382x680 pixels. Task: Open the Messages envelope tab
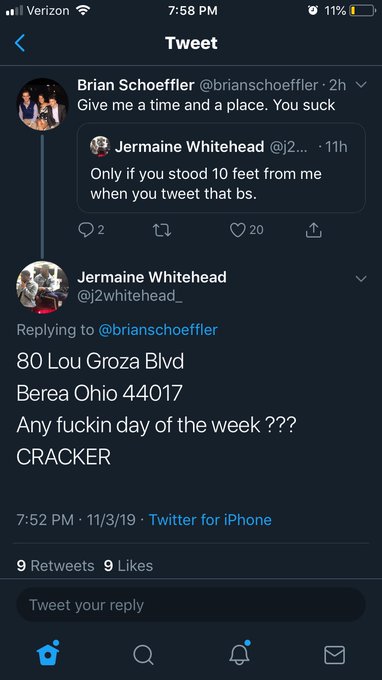point(334,654)
